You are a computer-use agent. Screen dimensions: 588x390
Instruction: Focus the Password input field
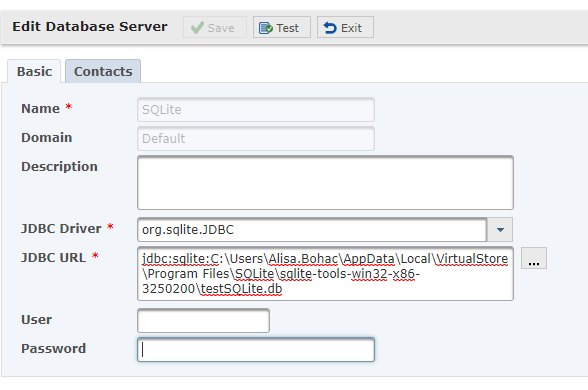(x=256, y=350)
